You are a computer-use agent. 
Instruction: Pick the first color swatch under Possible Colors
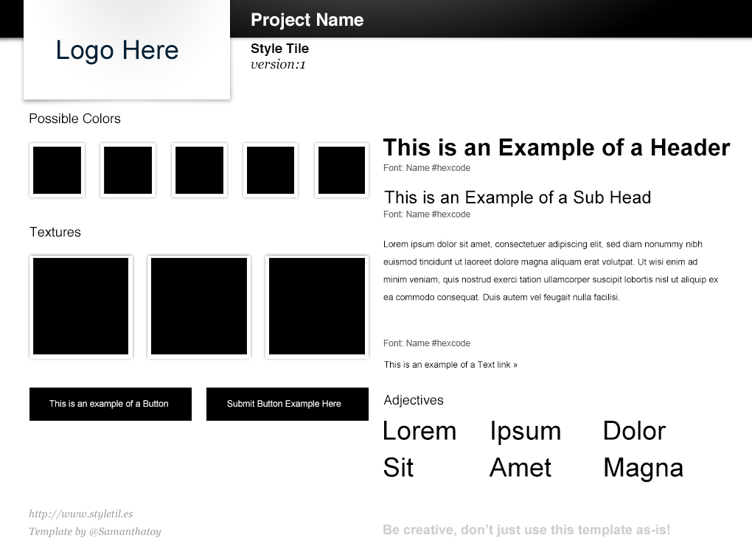click(57, 170)
